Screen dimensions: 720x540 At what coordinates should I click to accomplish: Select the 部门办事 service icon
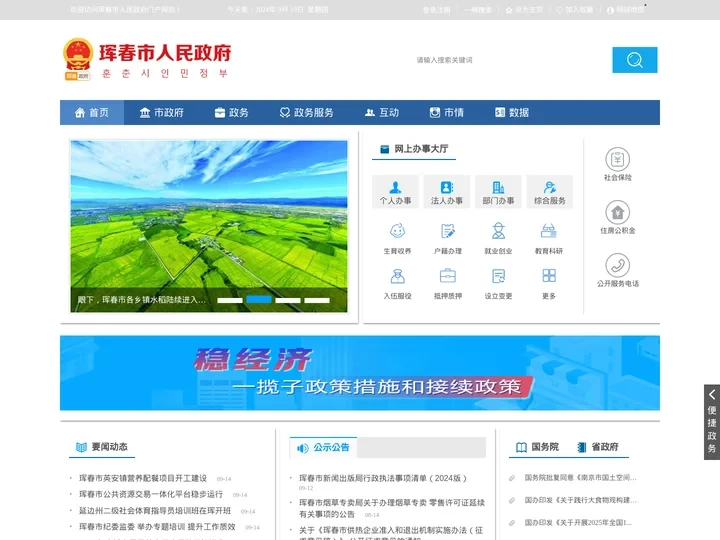point(498,192)
